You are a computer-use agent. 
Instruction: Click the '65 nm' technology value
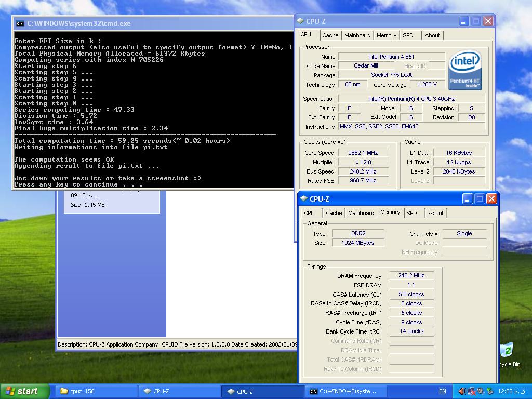point(353,84)
